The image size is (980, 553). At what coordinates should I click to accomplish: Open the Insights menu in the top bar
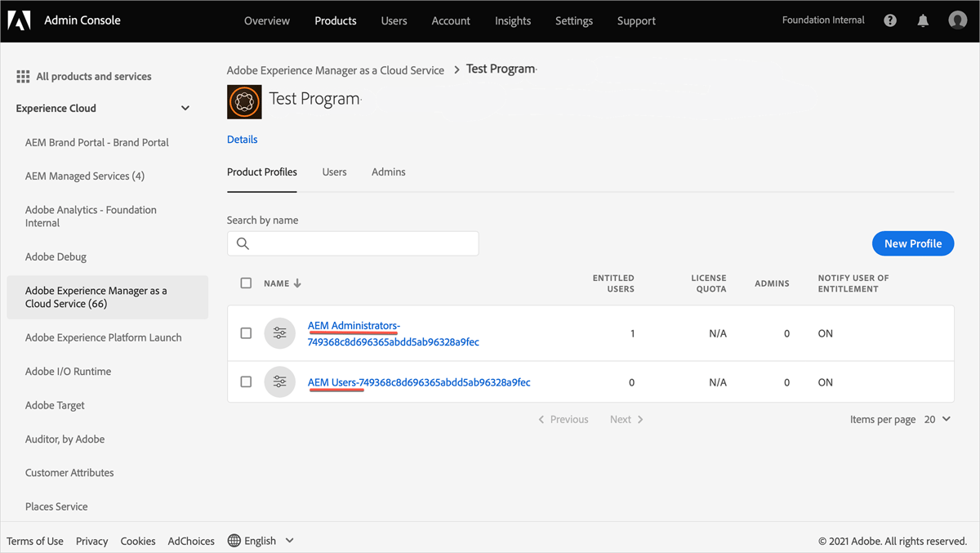click(513, 20)
